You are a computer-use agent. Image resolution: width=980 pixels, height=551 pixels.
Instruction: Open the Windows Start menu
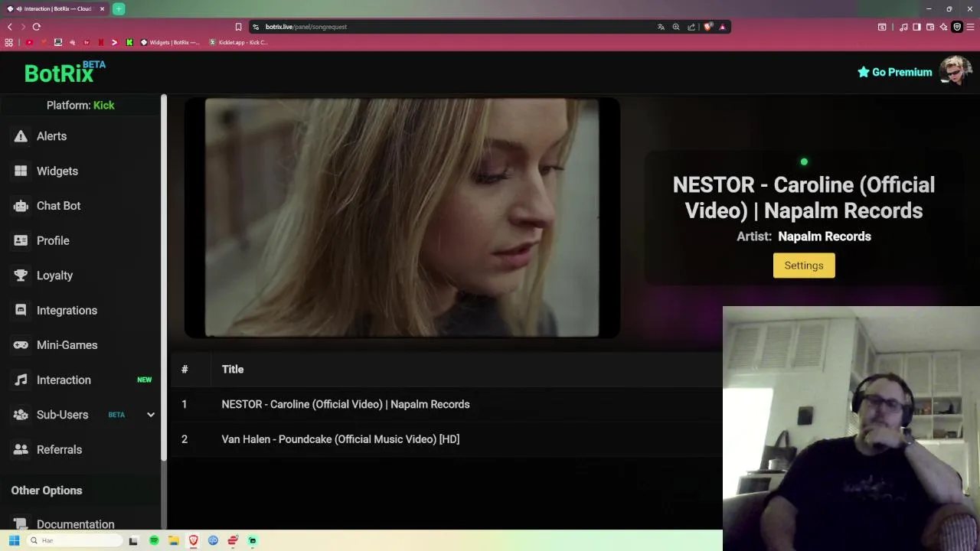click(x=14, y=540)
